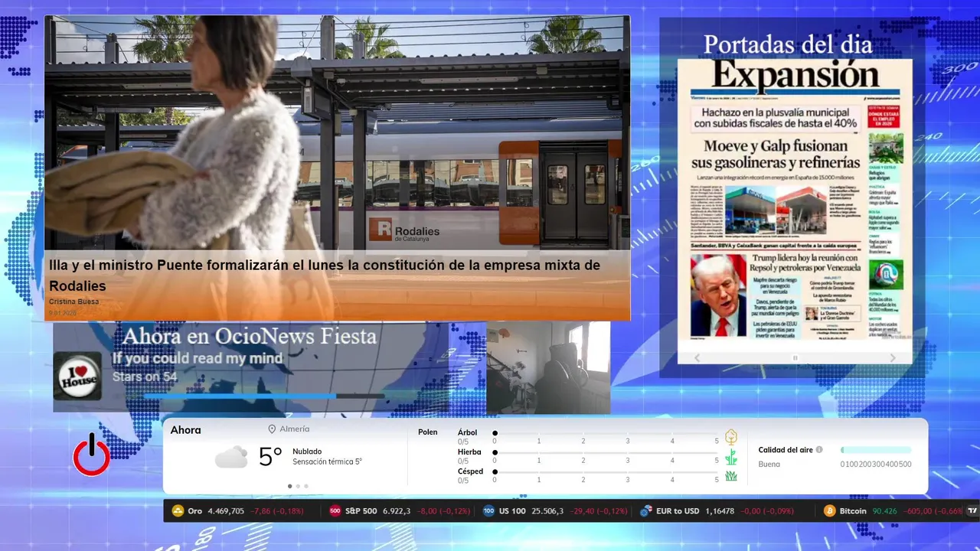Select the second weather card pagination dot
Image resolution: width=980 pixels, height=551 pixels.
pos(298,486)
